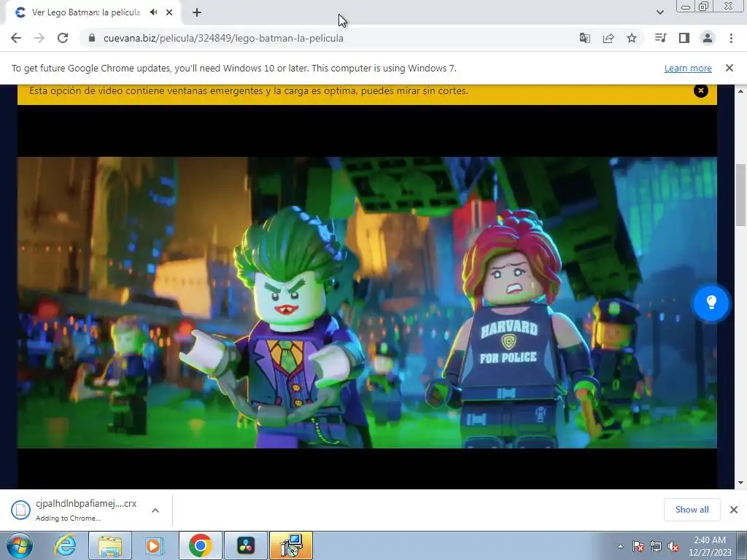This screenshot has height=560, width=747.
Task: Open the Chrome profile avatar
Action: pos(708,38)
